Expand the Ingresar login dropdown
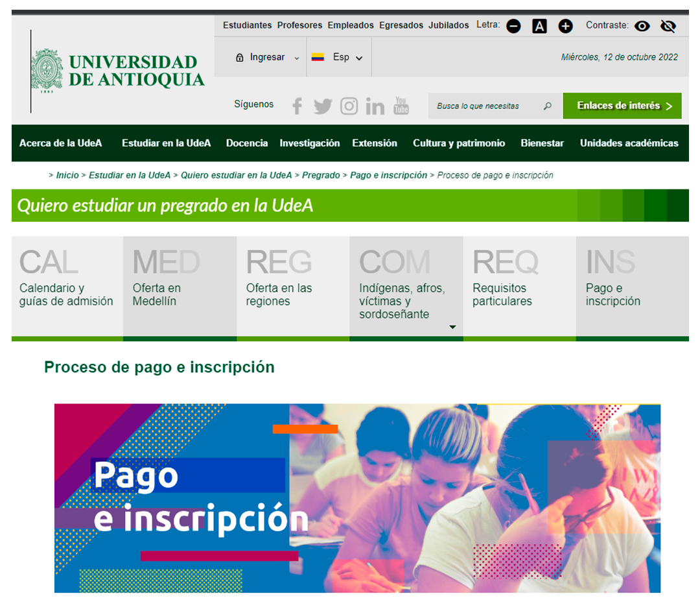700x609 pixels. (x=297, y=57)
